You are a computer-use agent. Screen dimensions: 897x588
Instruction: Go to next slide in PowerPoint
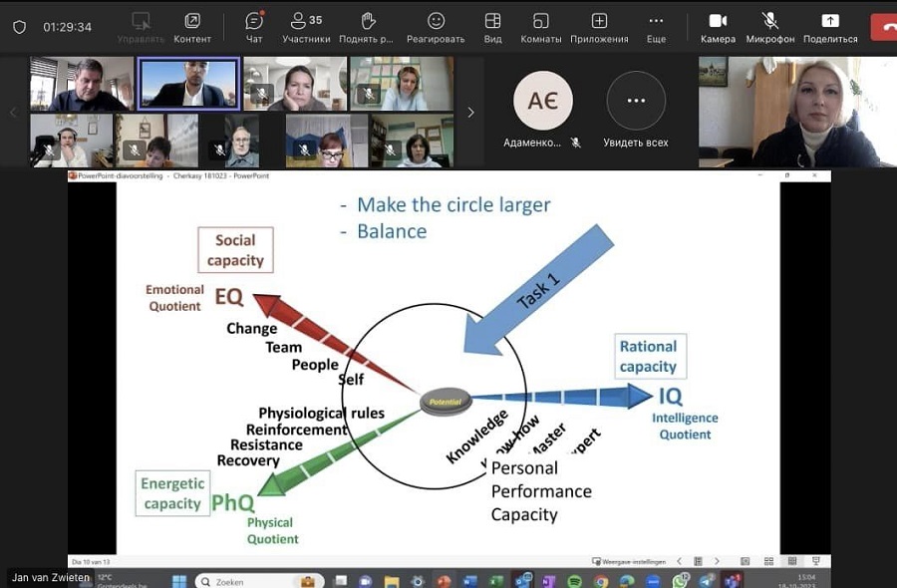pos(717,561)
